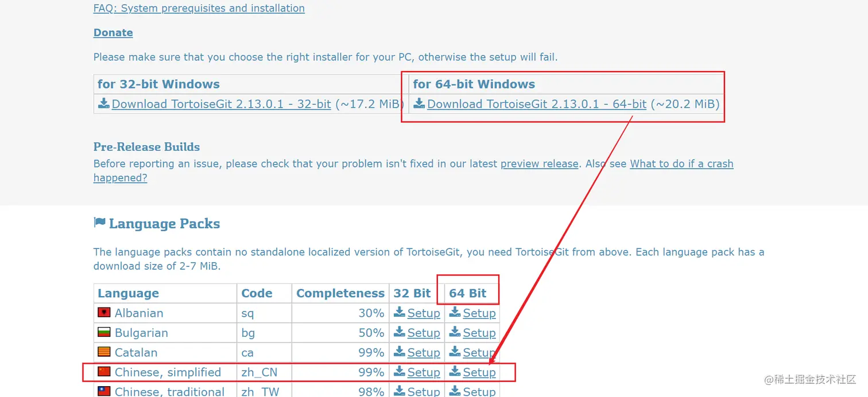The image size is (868, 397).
Task: Click download icon in Chinese traditional 64 Bit cell
Action: 455,391
